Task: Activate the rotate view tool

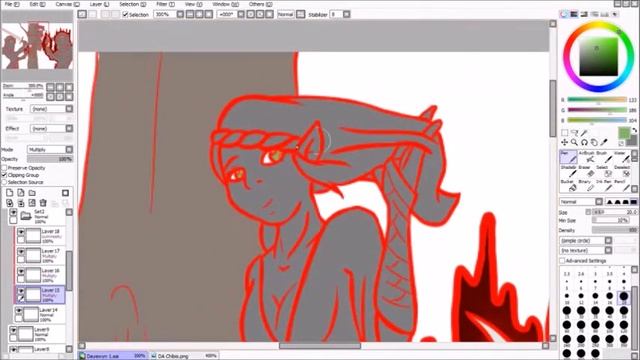Action: [x=584, y=142]
